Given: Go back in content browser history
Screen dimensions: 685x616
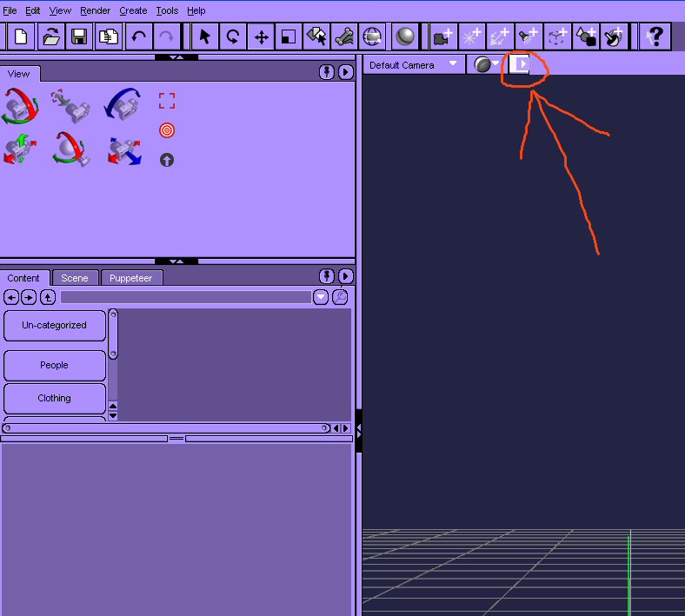Looking at the screenshot, I should [11, 297].
